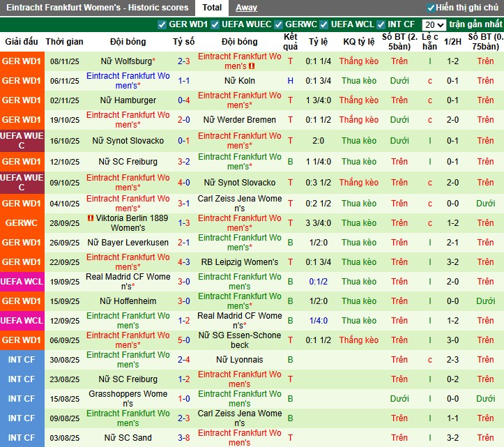Click the red card icon in the Wolfsburg match row
Image resolution: width=504 pixels, height=447 pixels.
(x=252, y=66)
